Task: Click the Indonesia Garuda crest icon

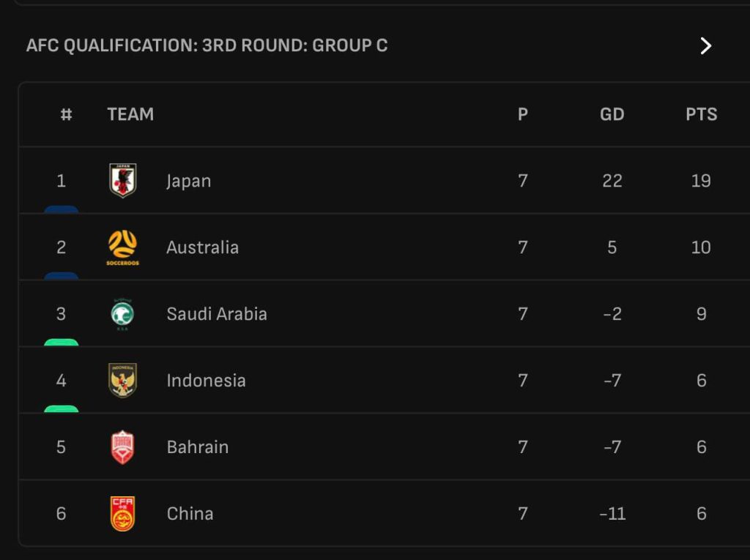Action: coord(122,381)
